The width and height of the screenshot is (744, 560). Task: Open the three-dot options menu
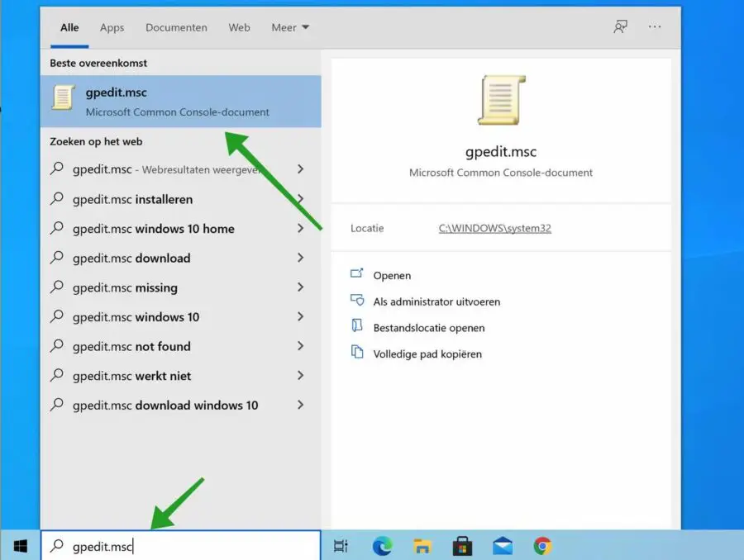coord(655,27)
